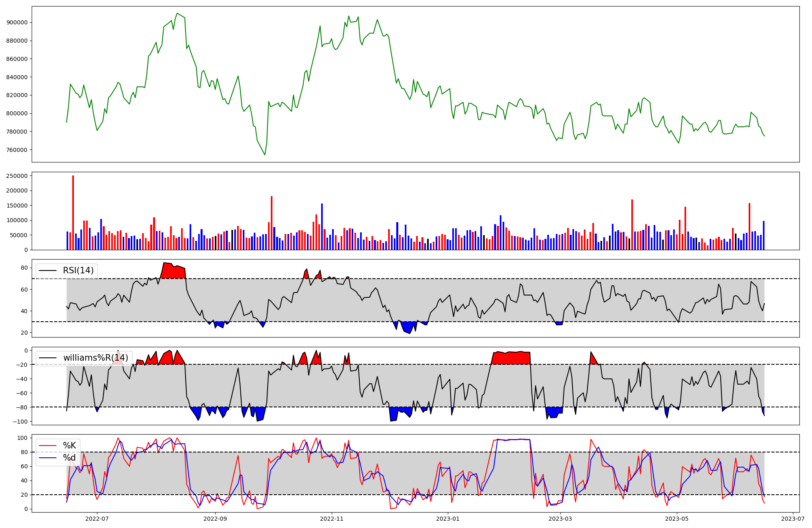This screenshot has width=812, height=528.
Task: Click the largest red overbought RSI area
Action: pos(173,271)
